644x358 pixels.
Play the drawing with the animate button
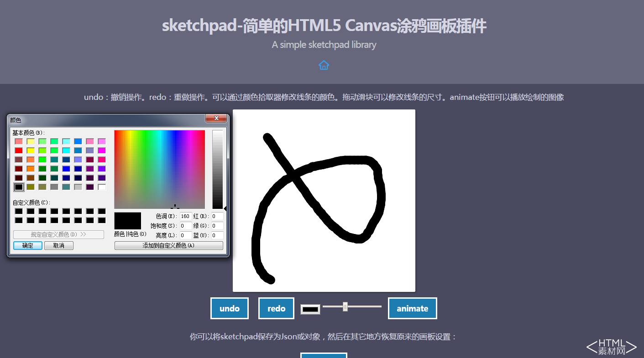click(412, 308)
